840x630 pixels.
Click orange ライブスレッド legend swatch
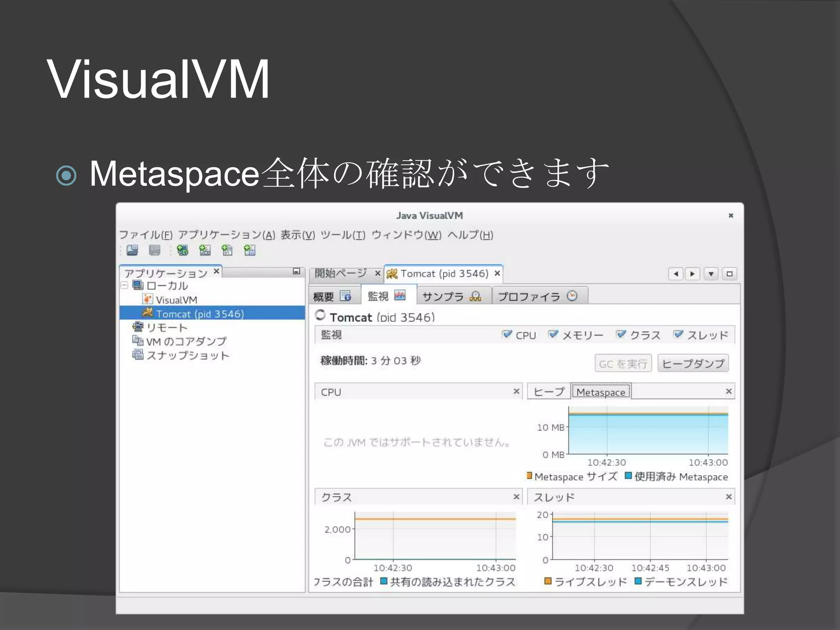[x=548, y=581]
